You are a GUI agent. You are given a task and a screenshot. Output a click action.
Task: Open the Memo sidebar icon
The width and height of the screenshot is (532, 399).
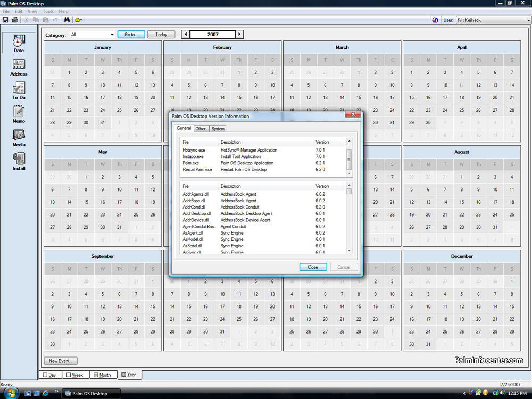(x=19, y=114)
